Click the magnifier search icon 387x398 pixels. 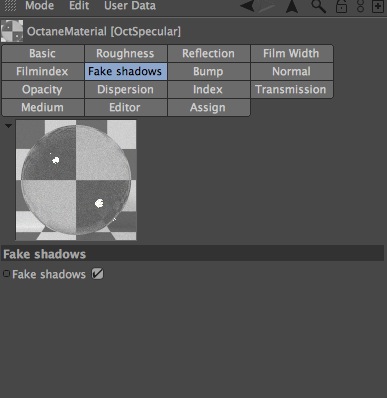click(318, 6)
